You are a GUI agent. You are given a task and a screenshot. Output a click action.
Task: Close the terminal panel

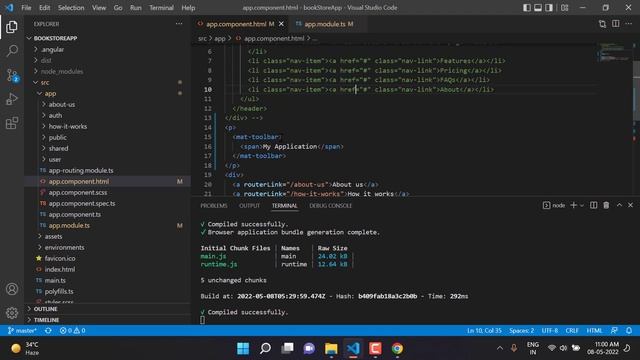tap(630, 205)
